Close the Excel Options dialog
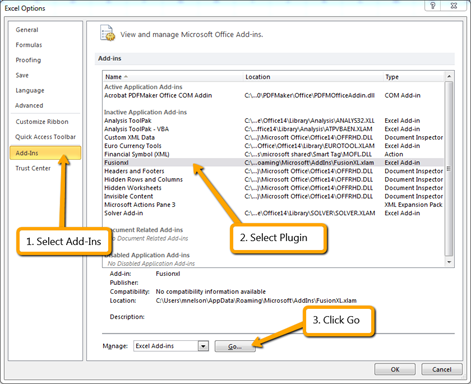 [x=454, y=6]
